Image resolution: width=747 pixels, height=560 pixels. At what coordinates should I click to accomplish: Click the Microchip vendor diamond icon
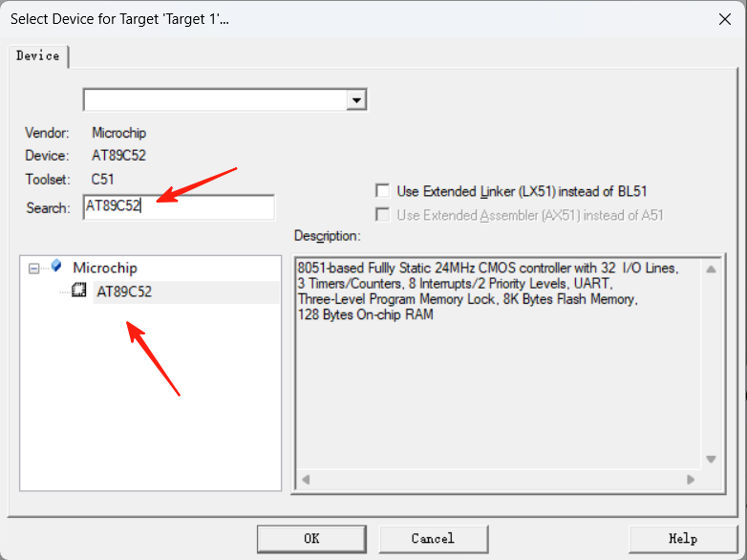pyautogui.click(x=56, y=266)
